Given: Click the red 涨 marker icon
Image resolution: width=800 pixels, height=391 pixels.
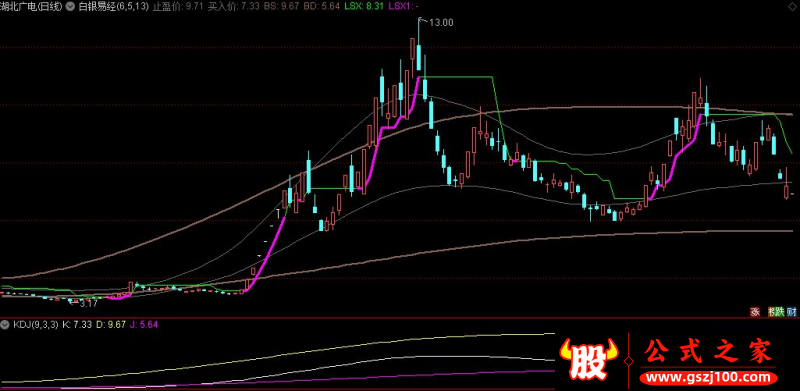Looking at the screenshot, I should (755, 311).
